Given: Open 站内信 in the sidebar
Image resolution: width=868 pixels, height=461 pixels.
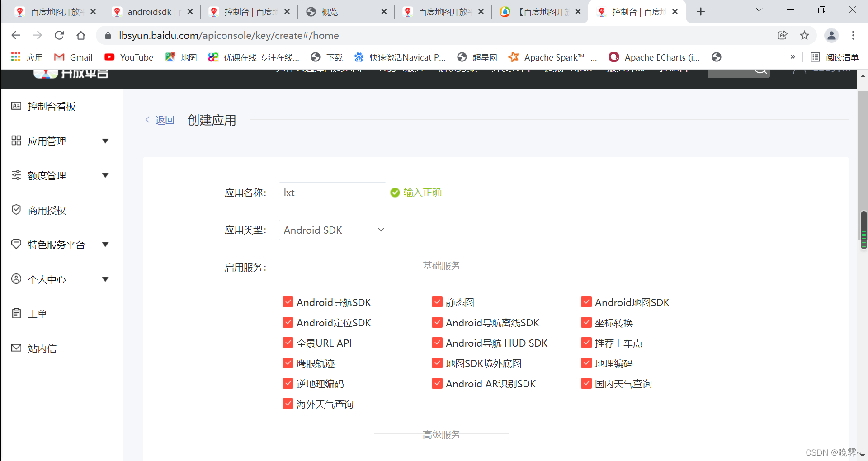Looking at the screenshot, I should (34, 348).
